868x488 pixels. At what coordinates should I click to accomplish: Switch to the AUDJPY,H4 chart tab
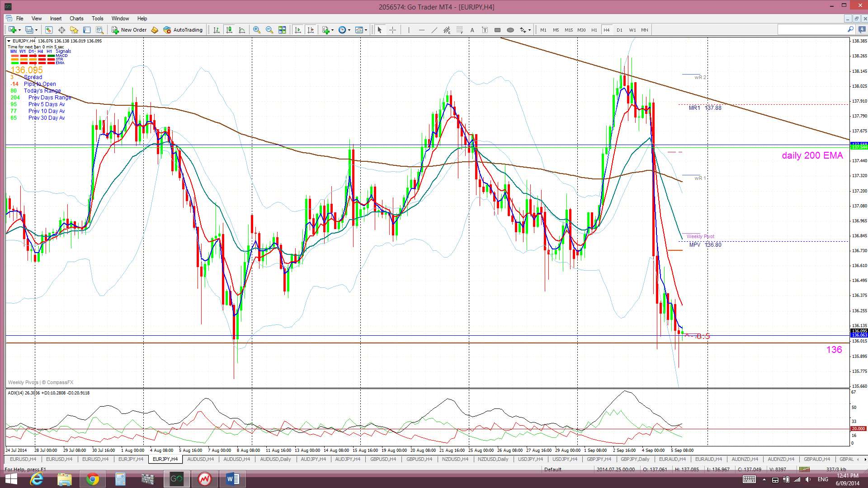(313, 459)
